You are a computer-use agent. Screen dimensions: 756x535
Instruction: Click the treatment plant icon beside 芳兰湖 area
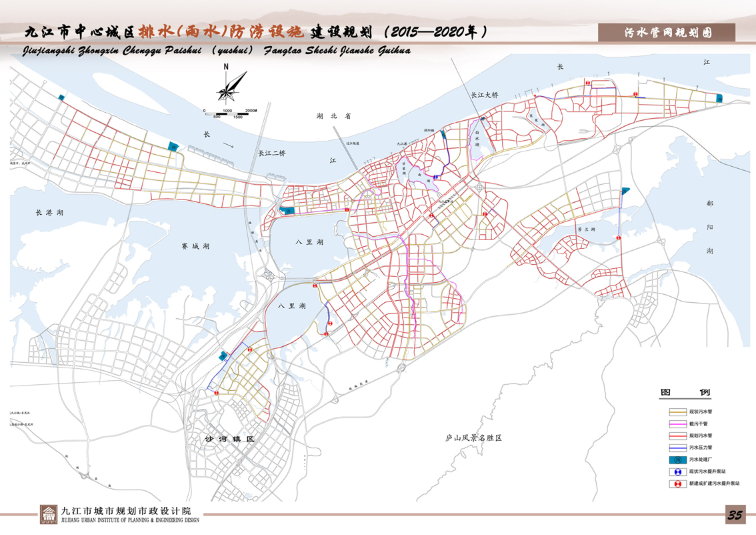coord(625,191)
